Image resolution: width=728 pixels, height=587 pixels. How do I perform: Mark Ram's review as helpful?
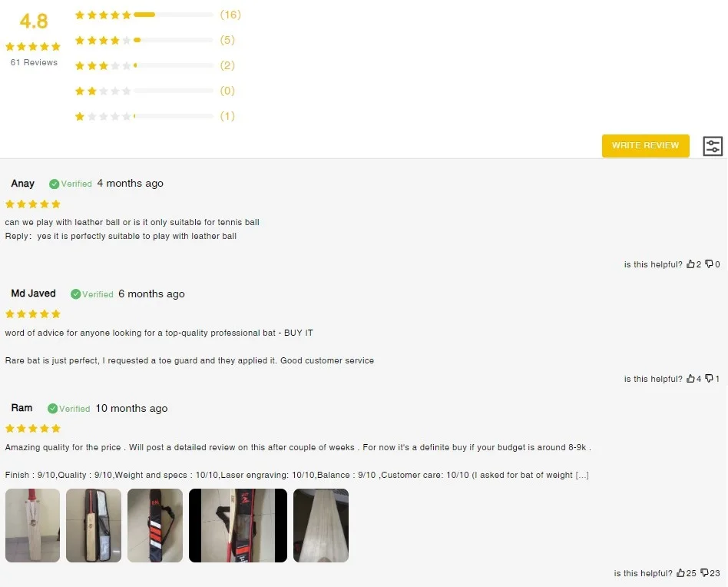[x=680, y=573]
